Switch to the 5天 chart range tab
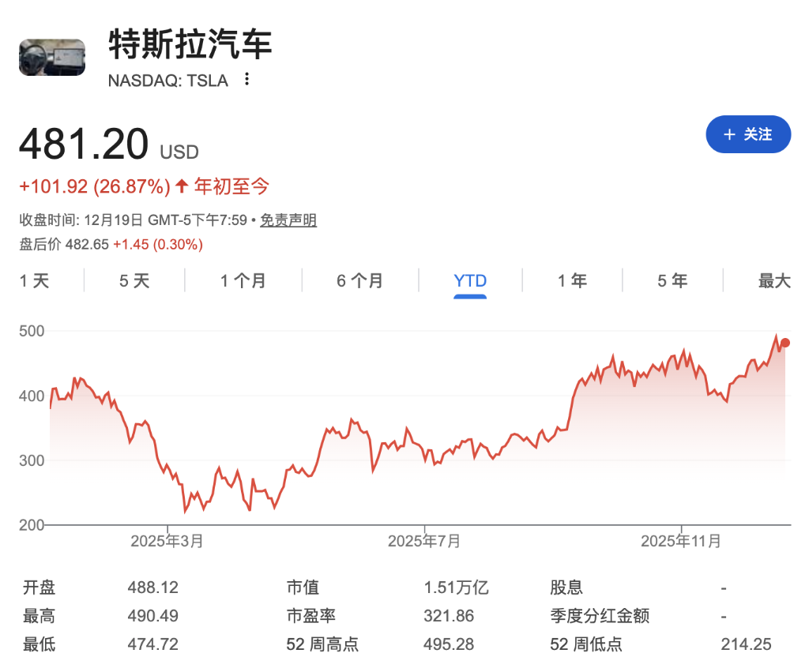The image size is (809, 672). point(134,280)
